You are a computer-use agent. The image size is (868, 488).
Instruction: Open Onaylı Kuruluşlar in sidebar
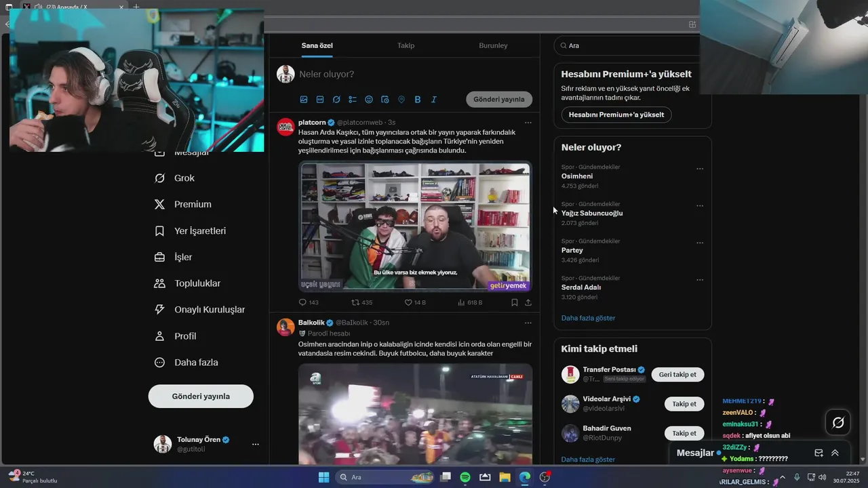200,310
